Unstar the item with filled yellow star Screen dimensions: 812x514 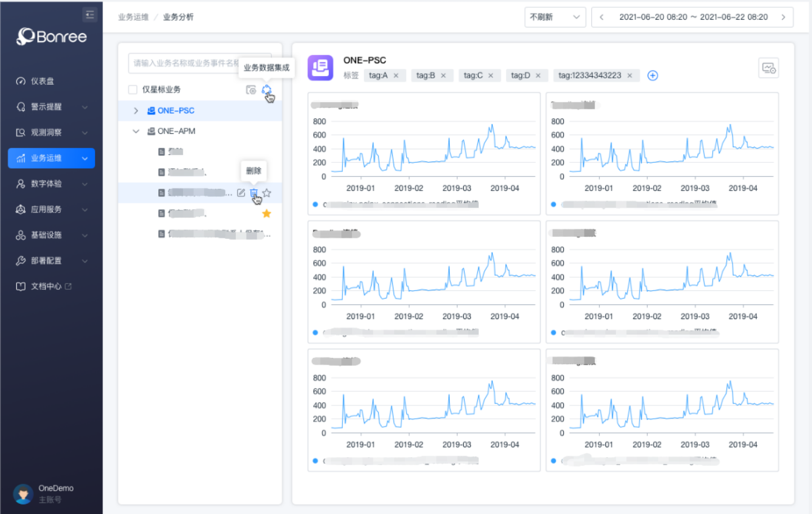pyautogui.click(x=266, y=214)
